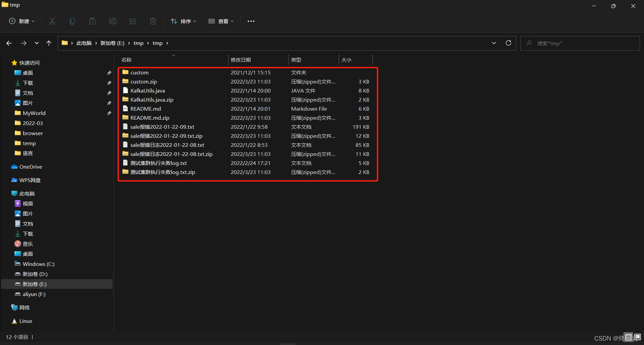Switch to large icons view bottom-right
The width and height of the screenshot is (644, 345).
point(637,337)
